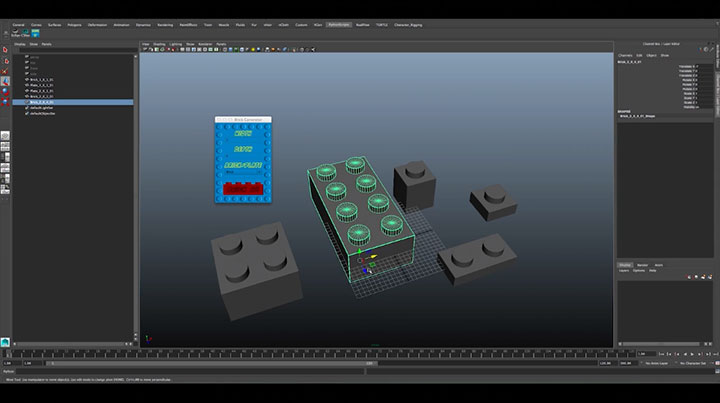Open Brick/Plate dropdown in Brick Generator
This screenshot has width=720, height=403.
pos(243,172)
